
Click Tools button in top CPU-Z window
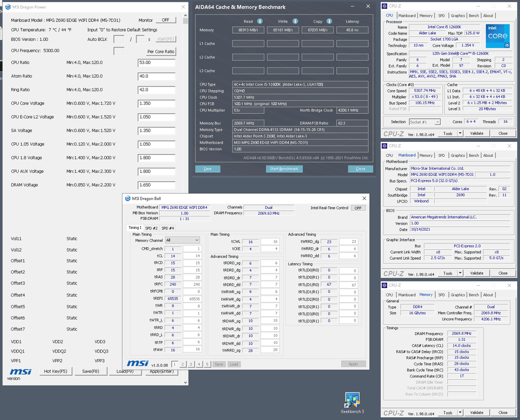[x=448, y=134]
